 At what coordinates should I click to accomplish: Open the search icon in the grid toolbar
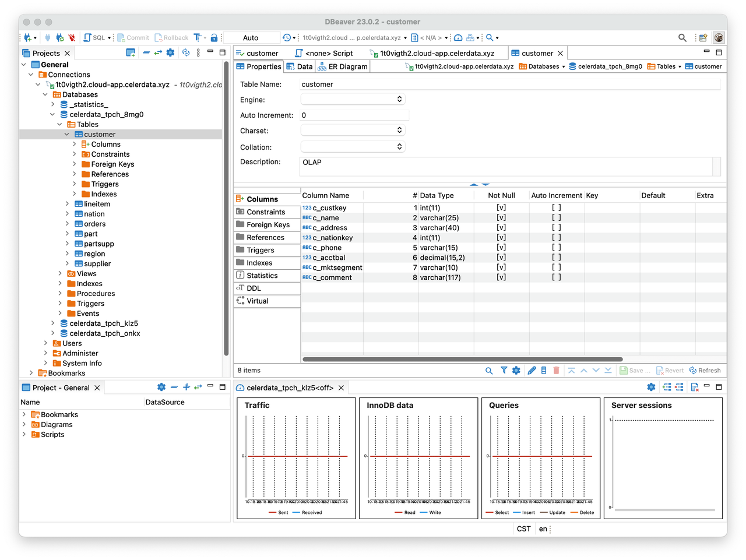pos(489,370)
